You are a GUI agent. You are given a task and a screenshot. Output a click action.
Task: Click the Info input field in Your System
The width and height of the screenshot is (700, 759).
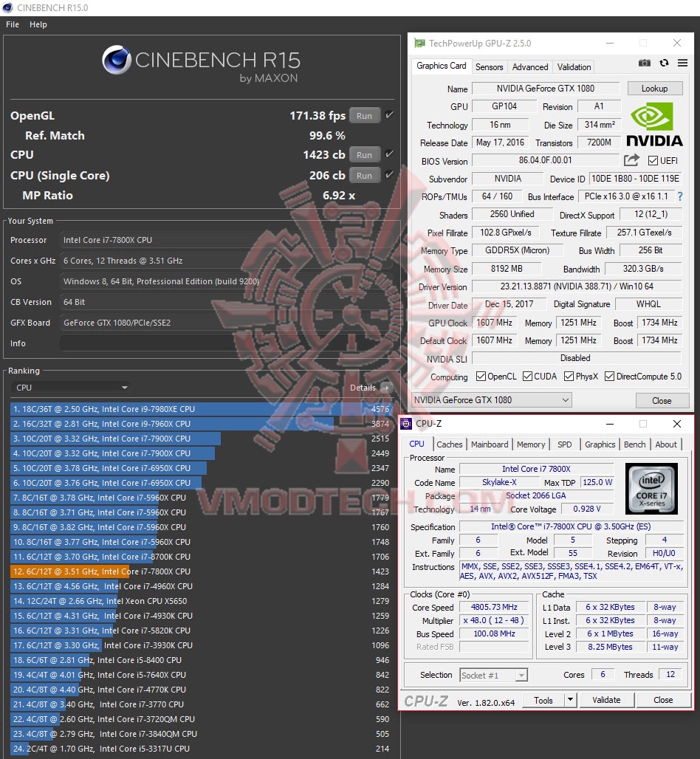228,343
